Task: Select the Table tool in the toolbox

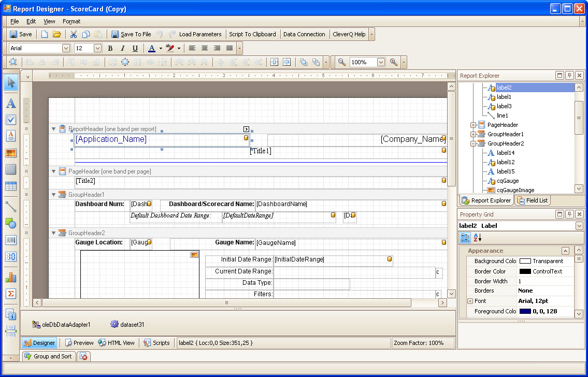Action: click(x=10, y=186)
